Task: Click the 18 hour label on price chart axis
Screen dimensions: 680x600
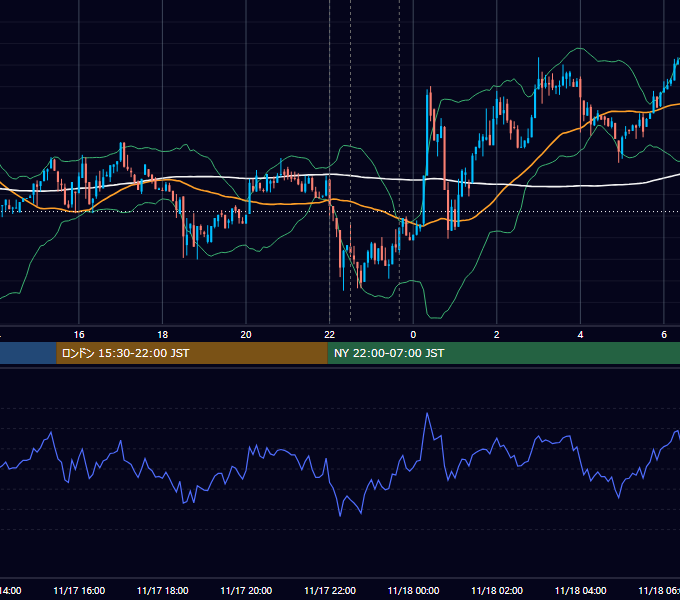Action: coord(163,335)
